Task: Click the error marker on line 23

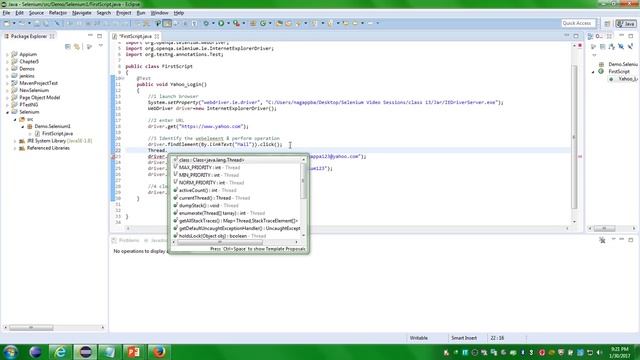Action: tap(113, 156)
